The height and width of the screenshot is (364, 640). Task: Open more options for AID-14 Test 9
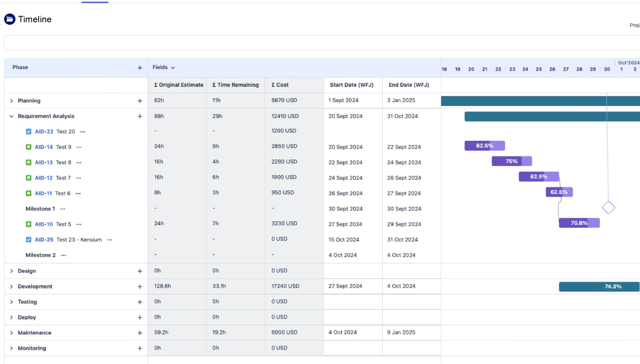pyautogui.click(x=79, y=147)
